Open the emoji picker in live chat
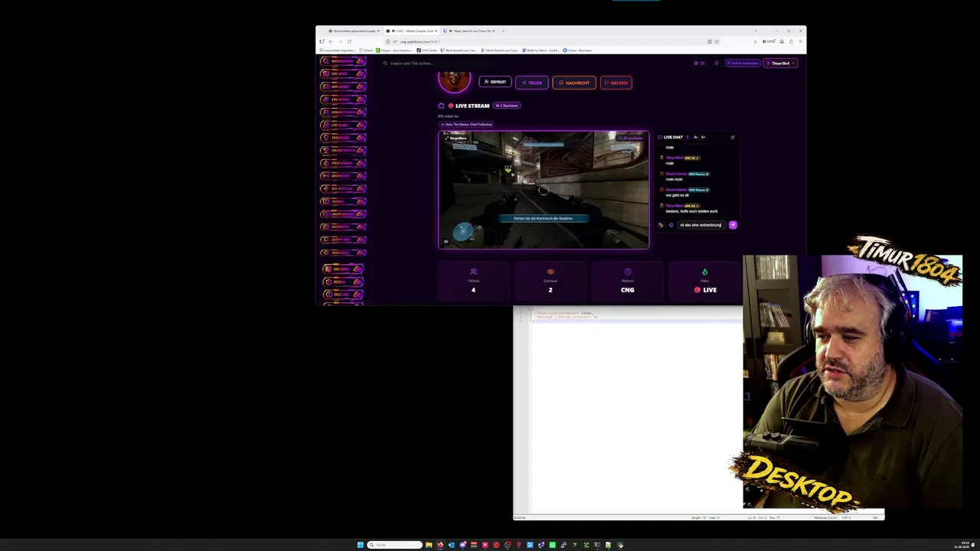Viewport: 980px width, 551px height. (x=671, y=225)
